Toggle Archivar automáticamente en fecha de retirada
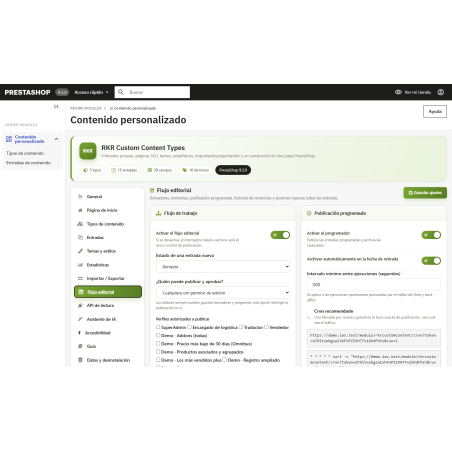This screenshot has width=452, height=452. click(431, 261)
